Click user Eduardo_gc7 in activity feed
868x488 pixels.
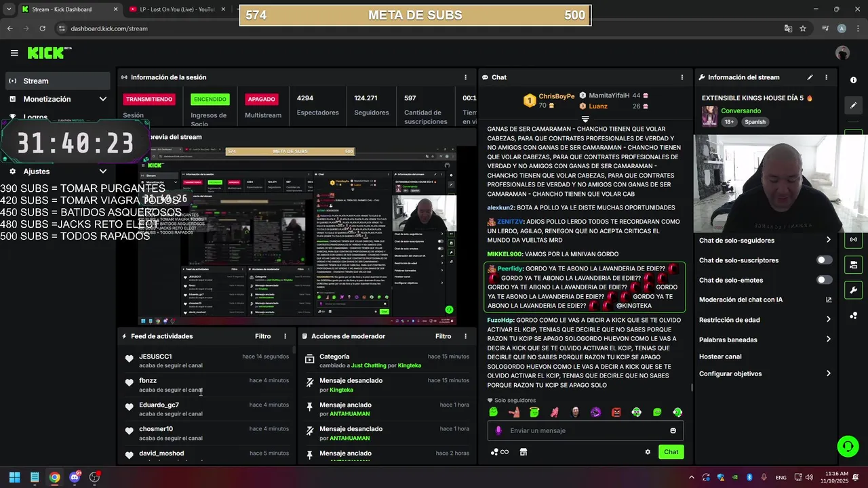pos(159,405)
